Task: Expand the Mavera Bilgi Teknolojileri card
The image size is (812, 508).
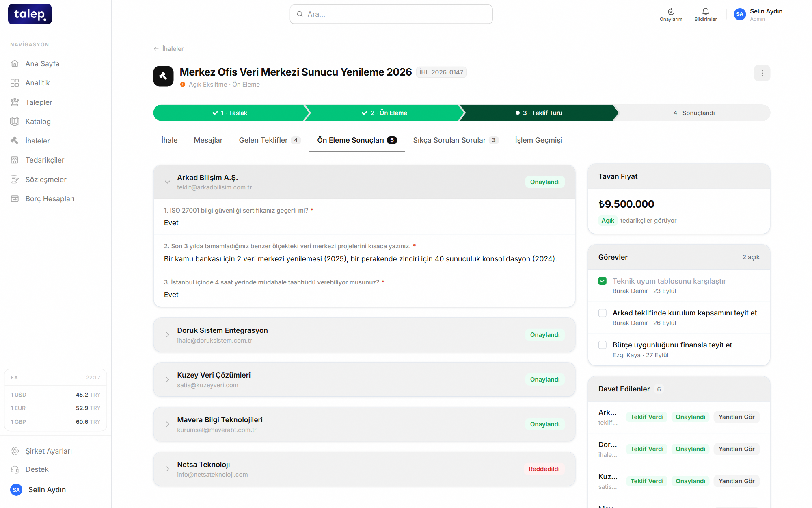Action: pyautogui.click(x=167, y=424)
